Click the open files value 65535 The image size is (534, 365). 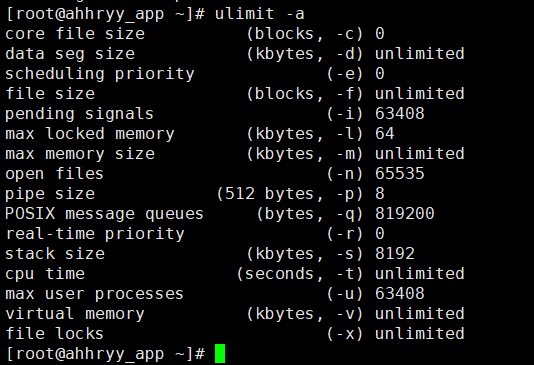pyautogui.click(x=400, y=174)
